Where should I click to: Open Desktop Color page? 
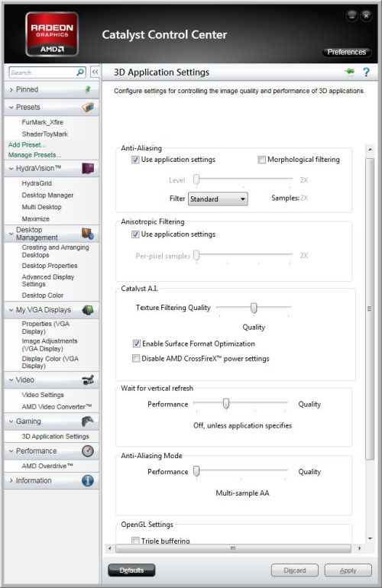click(x=43, y=296)
